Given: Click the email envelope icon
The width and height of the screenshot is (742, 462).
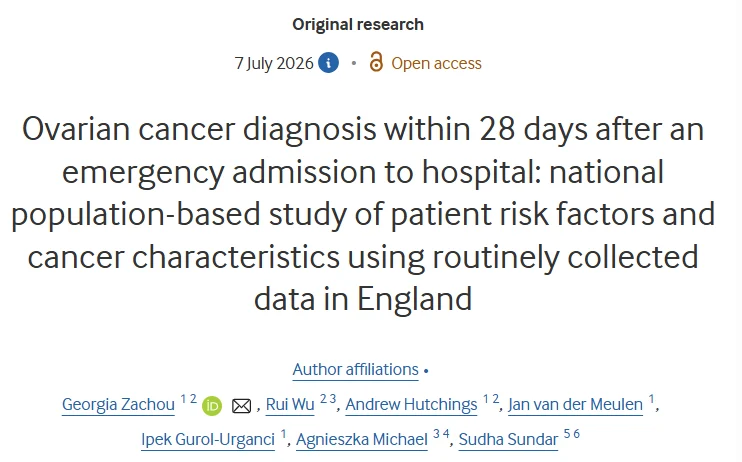Looking at the screenshot, I should coord(241,406).
